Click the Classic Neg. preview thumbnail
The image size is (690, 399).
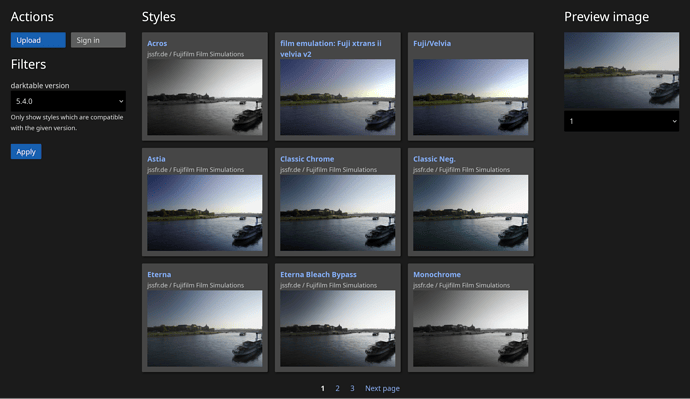coord(470,213)
